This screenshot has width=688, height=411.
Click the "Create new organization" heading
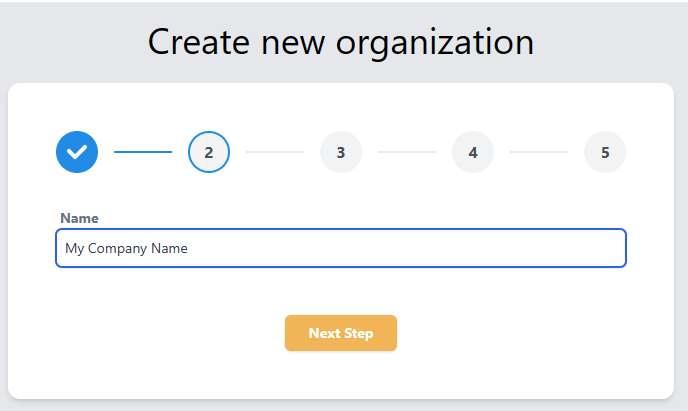pyautogui.click(x=341, y=43)
